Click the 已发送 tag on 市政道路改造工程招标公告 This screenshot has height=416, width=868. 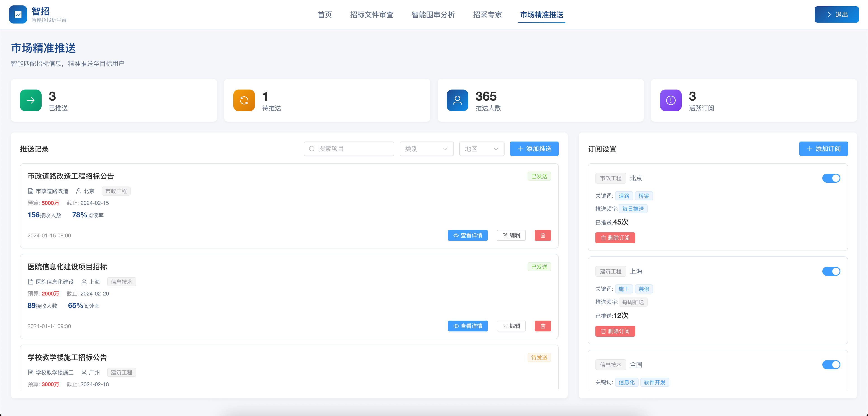(539, 176)
